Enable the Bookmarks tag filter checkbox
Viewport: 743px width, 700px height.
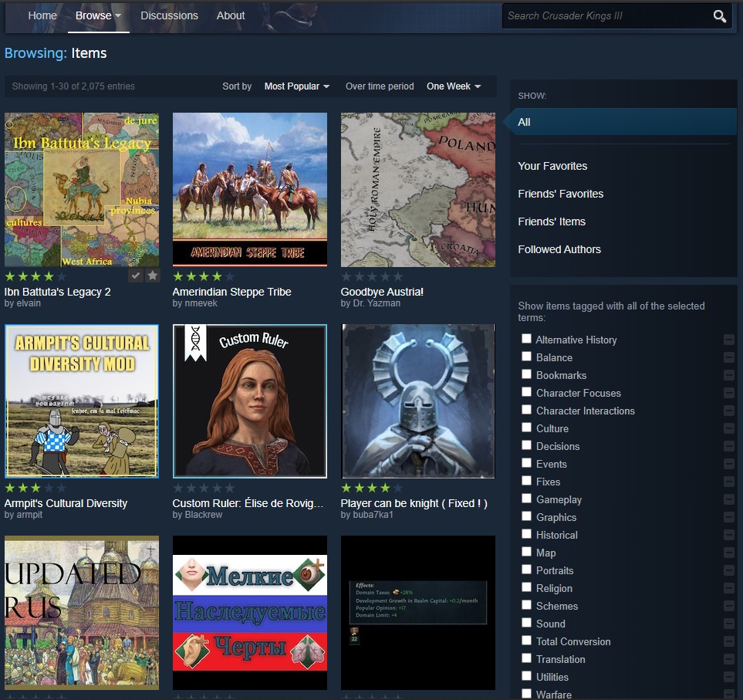pos(526,374)
